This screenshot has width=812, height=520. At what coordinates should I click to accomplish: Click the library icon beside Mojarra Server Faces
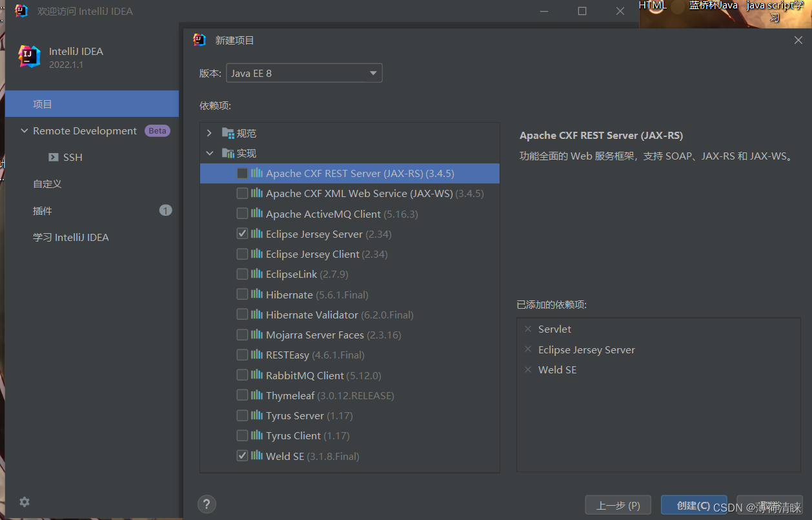257,335
